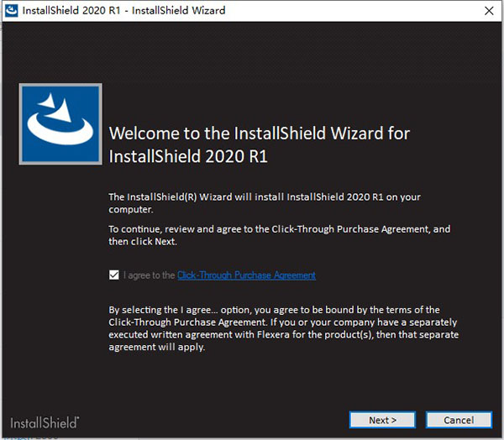This screenshot has height=440, width=504.
Task: Minimize the InstallShield Wizard window
Action: (411, 11)
